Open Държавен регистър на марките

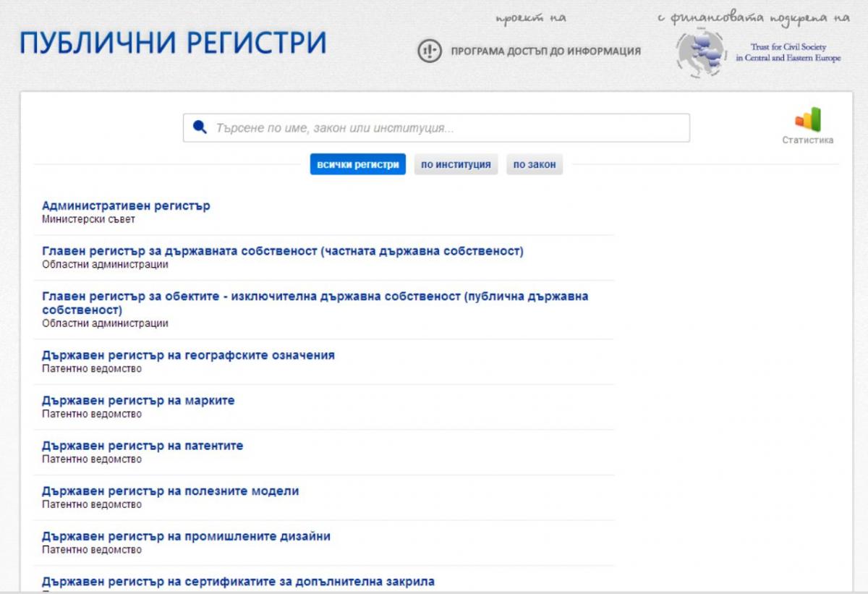pos(138,400)
